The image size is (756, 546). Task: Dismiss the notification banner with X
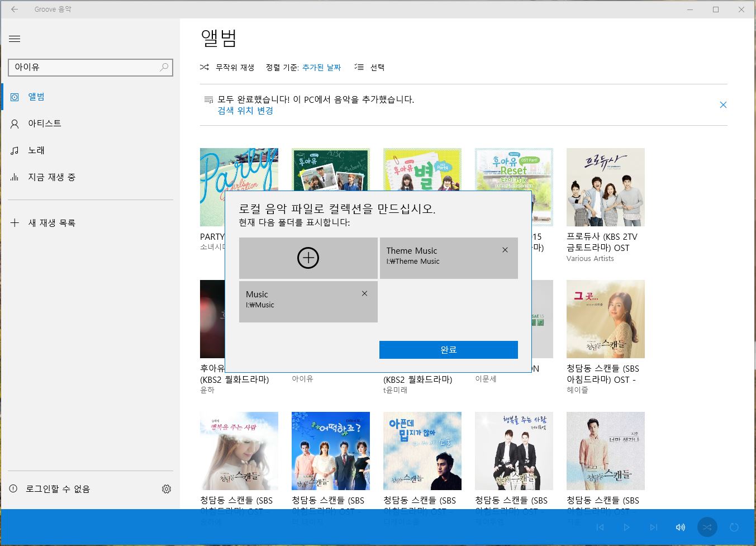[723, 105]
